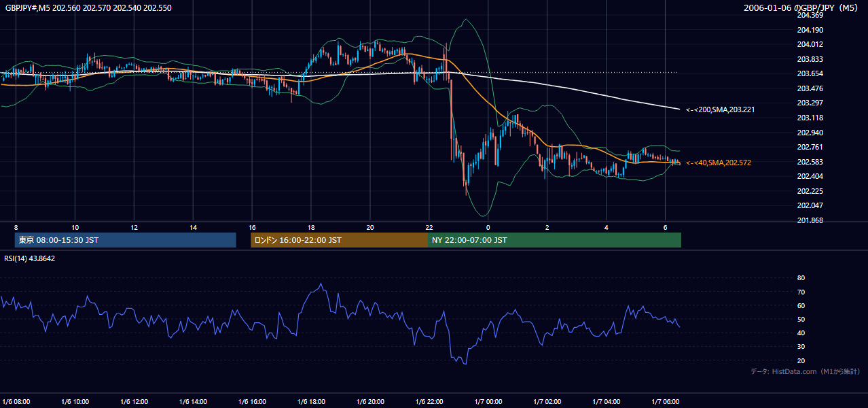This screenshot has height=408, width=868.
Task: Click the '1/7 00:00' bottom time label
Action: 488,401
